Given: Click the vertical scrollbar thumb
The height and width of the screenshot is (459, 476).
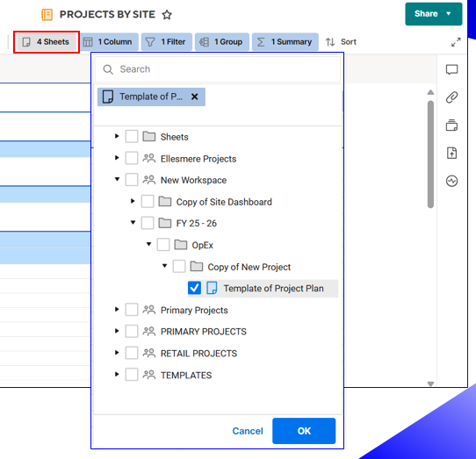Looking at the screenshot, I should (x=430, y=154).
